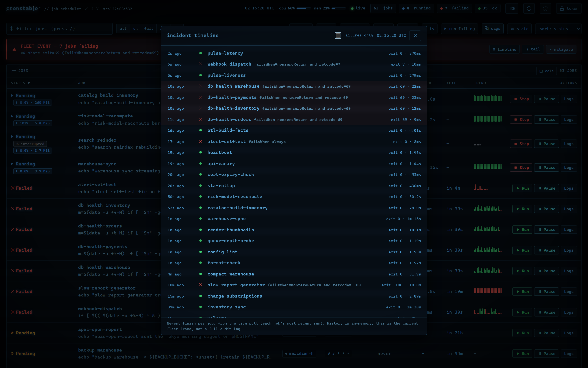588x368 pixels.
Task: Open Logs for apac-open-report
Action: (x=569, y=333)
